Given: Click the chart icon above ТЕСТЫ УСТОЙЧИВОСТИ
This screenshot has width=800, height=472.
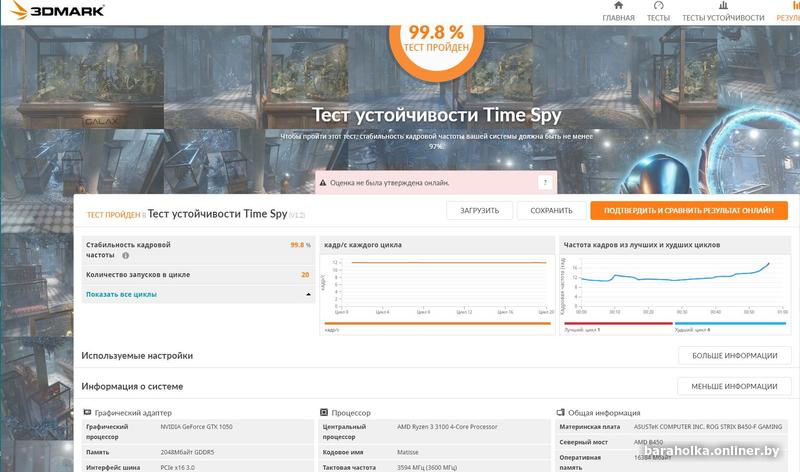Looking at the screenshot, I should click(723, 5).
